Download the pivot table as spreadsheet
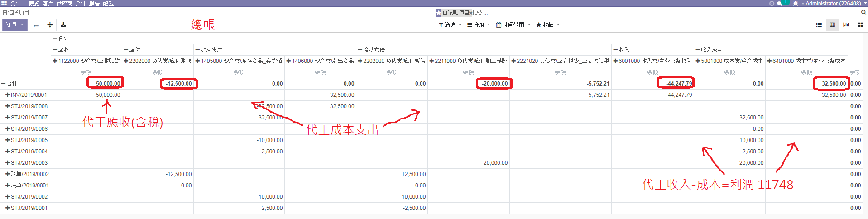The width and height of the screenshot is (868, 219). tap(63, 25)
